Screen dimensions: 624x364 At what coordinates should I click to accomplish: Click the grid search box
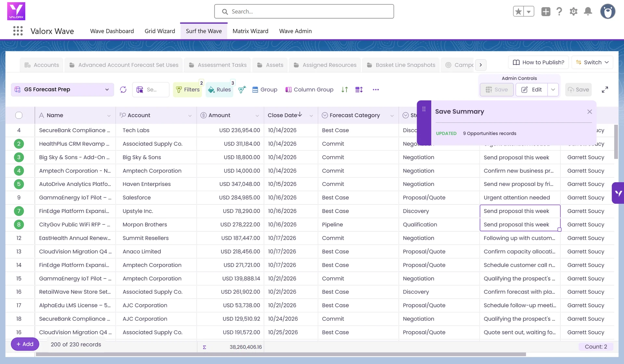151,89
